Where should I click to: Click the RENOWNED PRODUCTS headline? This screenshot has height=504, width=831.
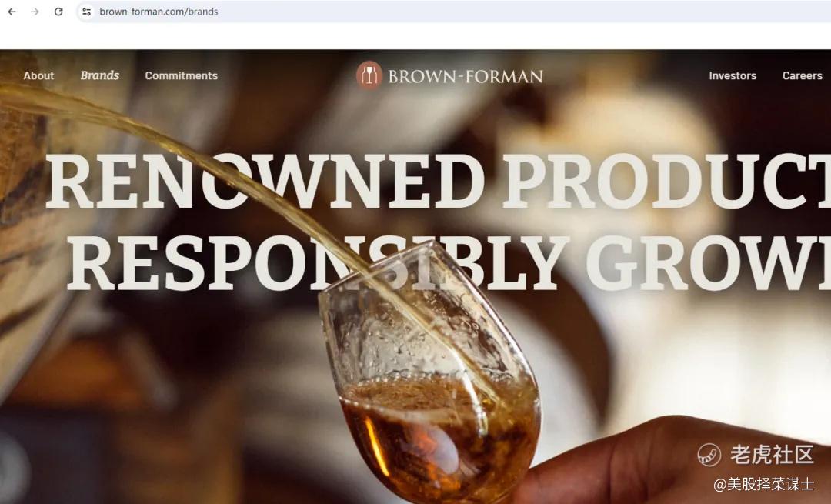point(439,182)
